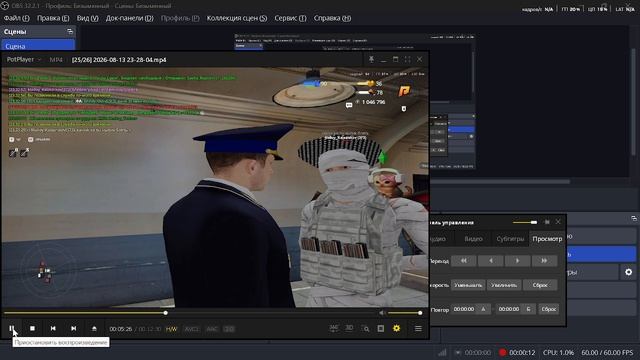
Task: Click the CPU: 1.0% status text
Action: [x=558, y=352]
